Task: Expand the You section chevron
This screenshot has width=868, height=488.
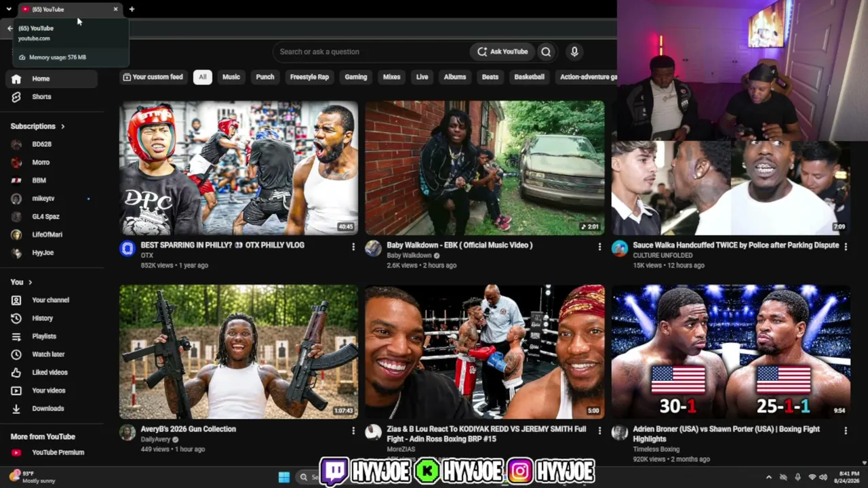Action: (30, 282)
